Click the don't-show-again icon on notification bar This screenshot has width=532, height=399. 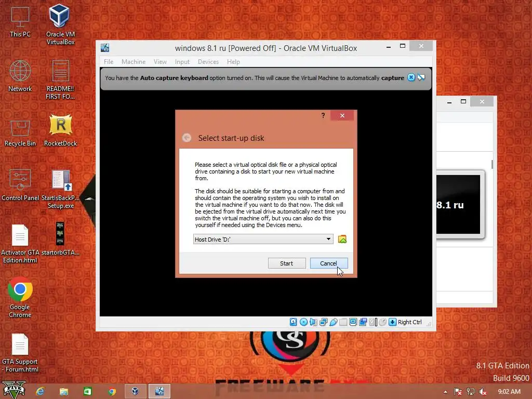421,77
